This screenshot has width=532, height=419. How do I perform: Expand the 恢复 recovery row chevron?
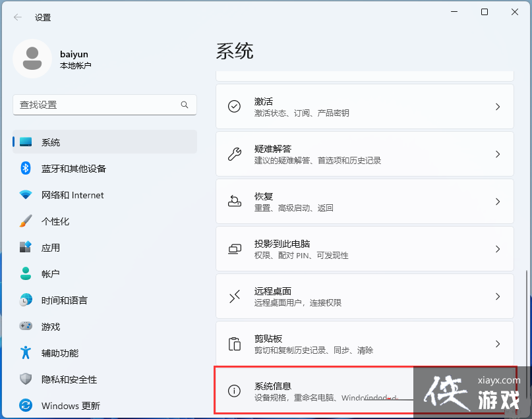[x=497, y=202]
